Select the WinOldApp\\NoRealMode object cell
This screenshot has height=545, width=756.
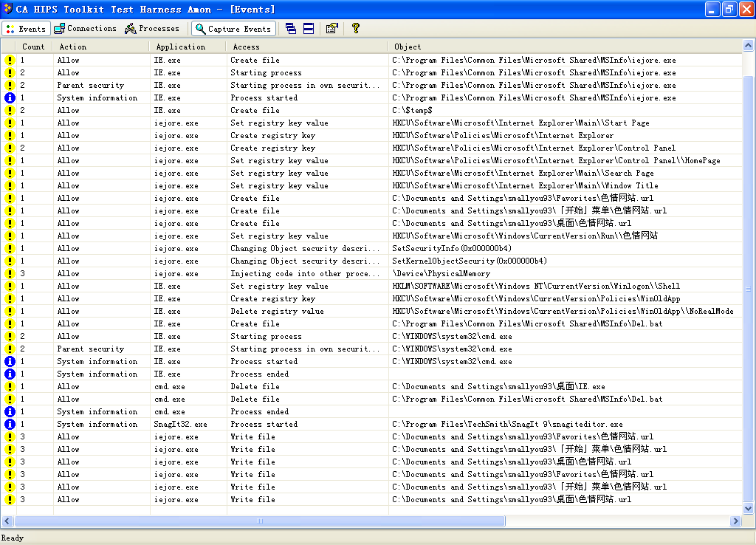click(563, 311)
